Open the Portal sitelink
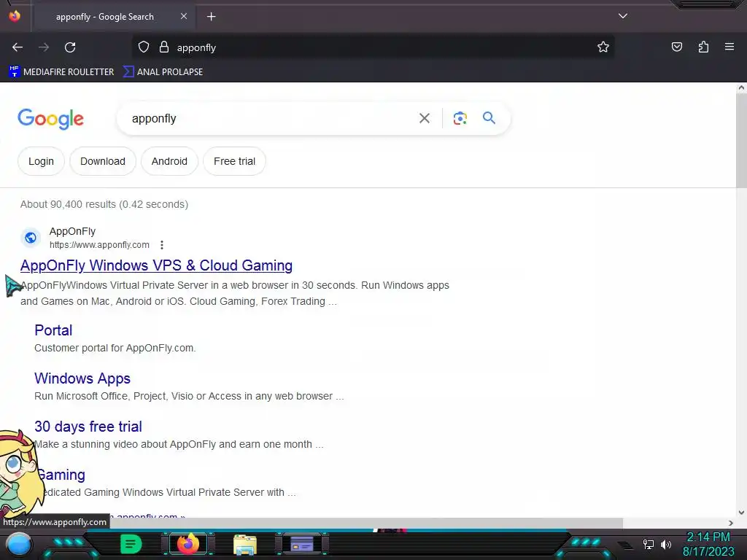This screenshot has width=747, height=560. pyautogui.click(x=53, y=330)
